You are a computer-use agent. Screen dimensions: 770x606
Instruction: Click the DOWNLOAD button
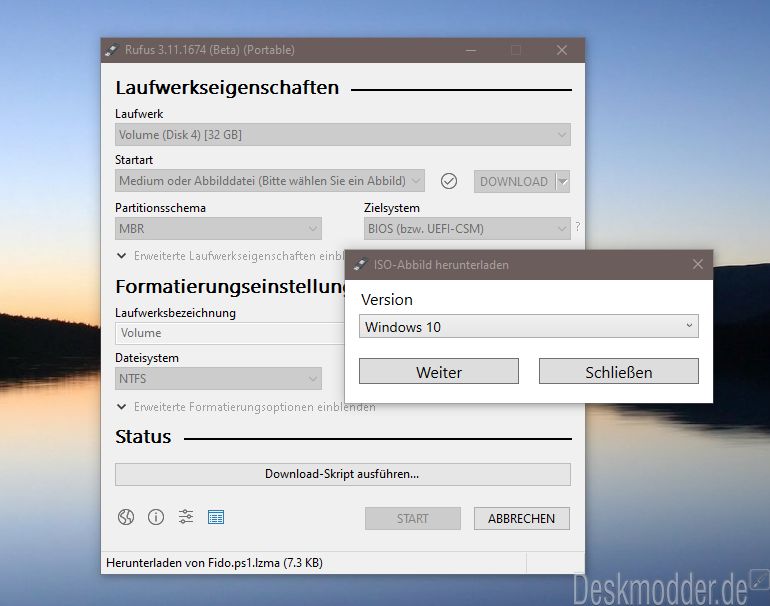pos(514,182)
